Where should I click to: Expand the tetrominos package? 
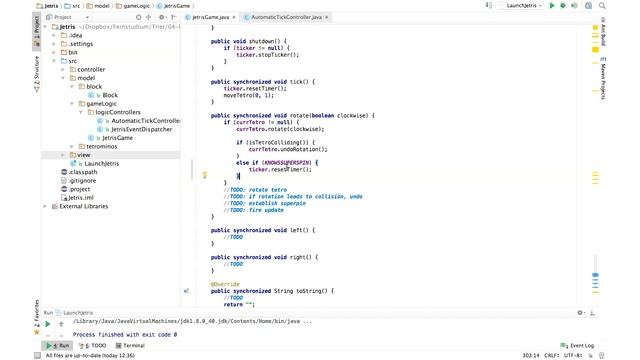click(x=72, y=147)
